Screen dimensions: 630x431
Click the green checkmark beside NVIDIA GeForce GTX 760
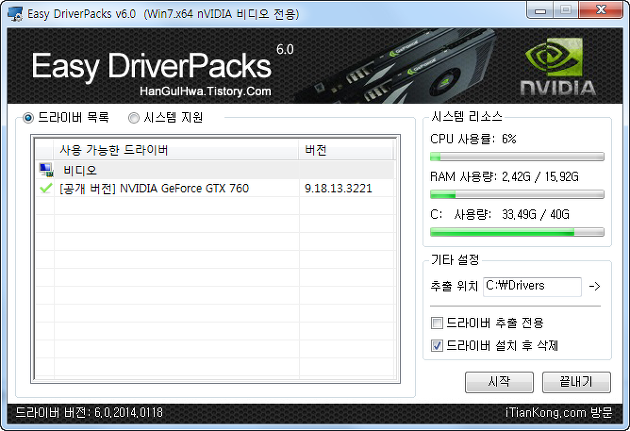(x=46, y=188)
